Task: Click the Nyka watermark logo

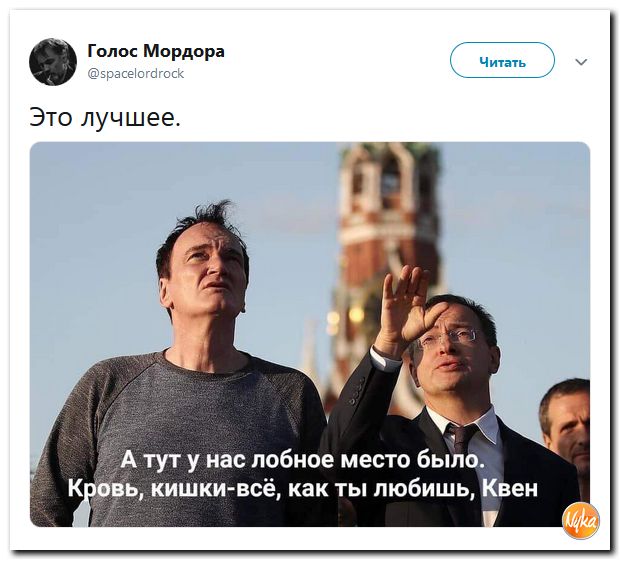Action: pyautogui.click(x=581, y=521)
